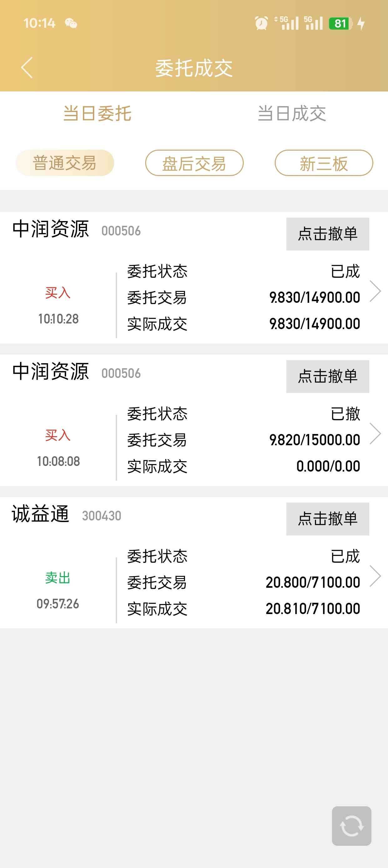Expand the 诚益通 sell order chevron
The image size is (388, 868).
coord(375,576)
